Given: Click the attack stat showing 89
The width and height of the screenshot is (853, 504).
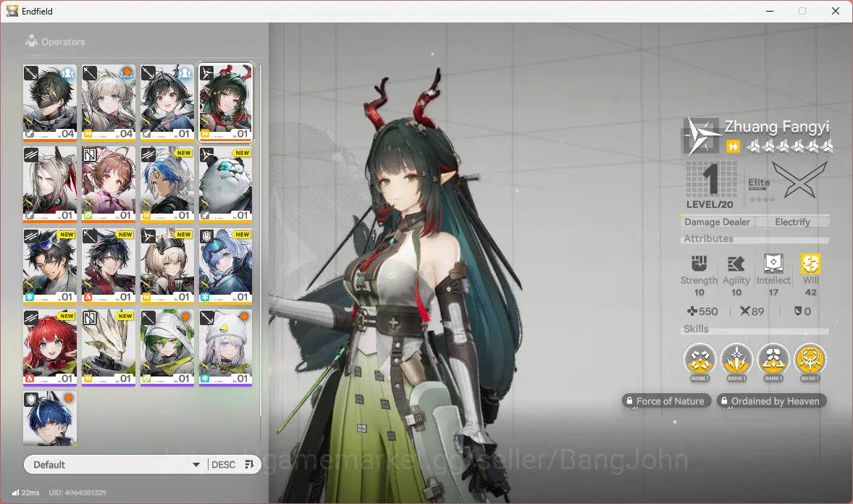Looking at the screenshot, I should point(752,311).
